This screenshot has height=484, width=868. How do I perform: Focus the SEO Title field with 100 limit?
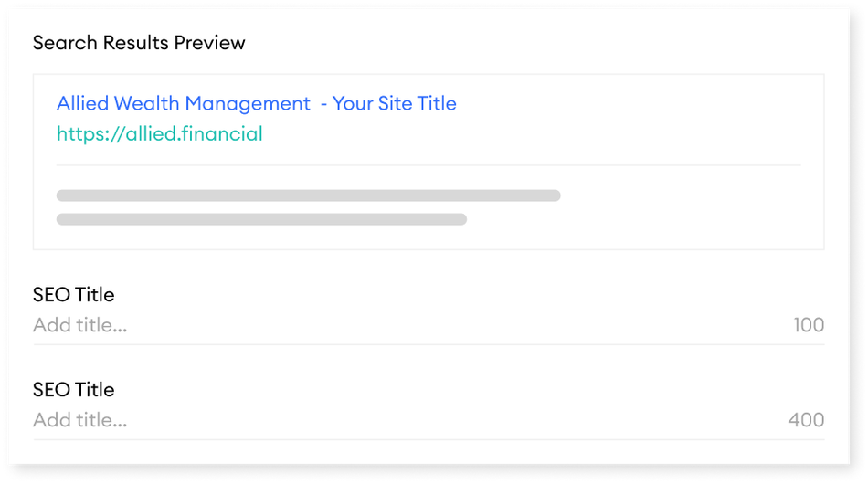[429, 325]
